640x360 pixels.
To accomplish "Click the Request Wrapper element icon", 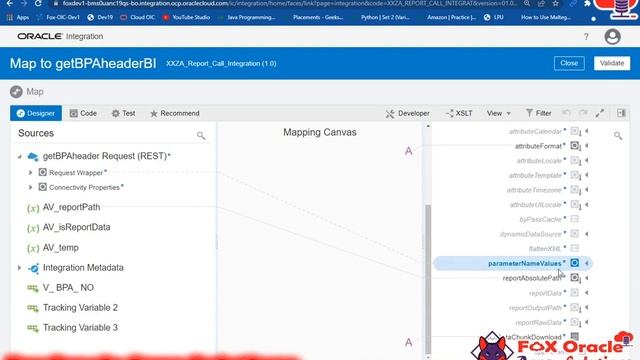I will click(x=42, y=172).
